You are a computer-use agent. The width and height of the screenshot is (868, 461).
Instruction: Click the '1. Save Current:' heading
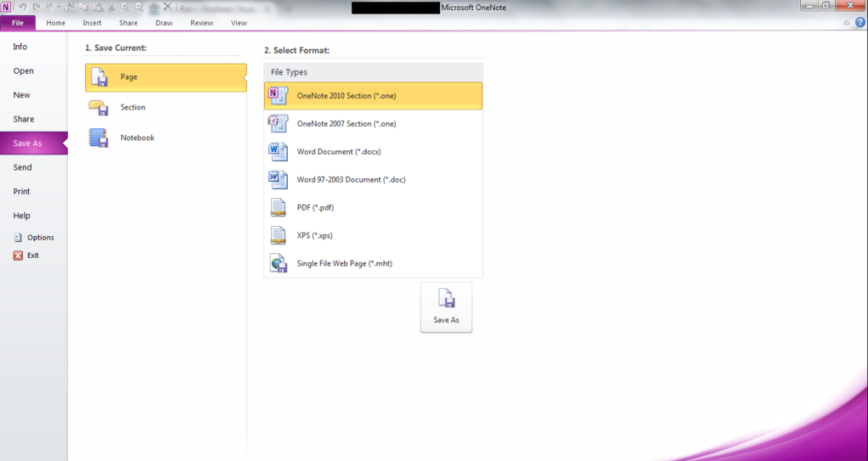[x=116, y=48]
